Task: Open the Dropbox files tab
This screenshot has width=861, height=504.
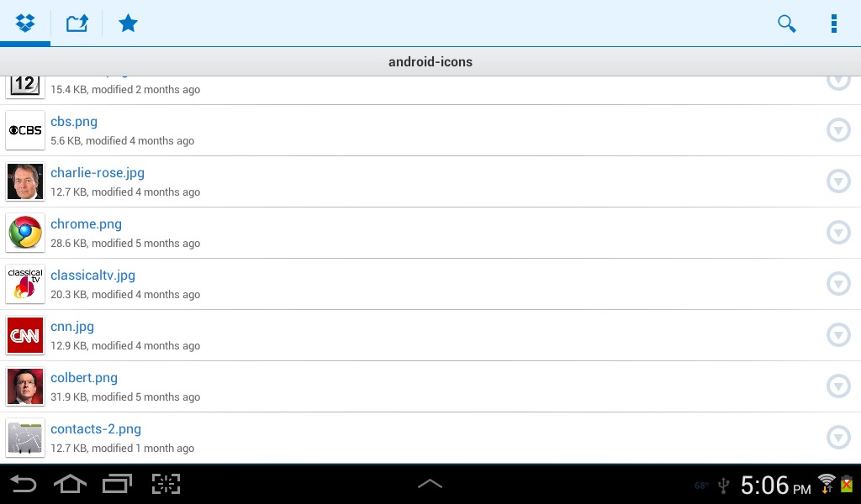Action: point(25,23)
